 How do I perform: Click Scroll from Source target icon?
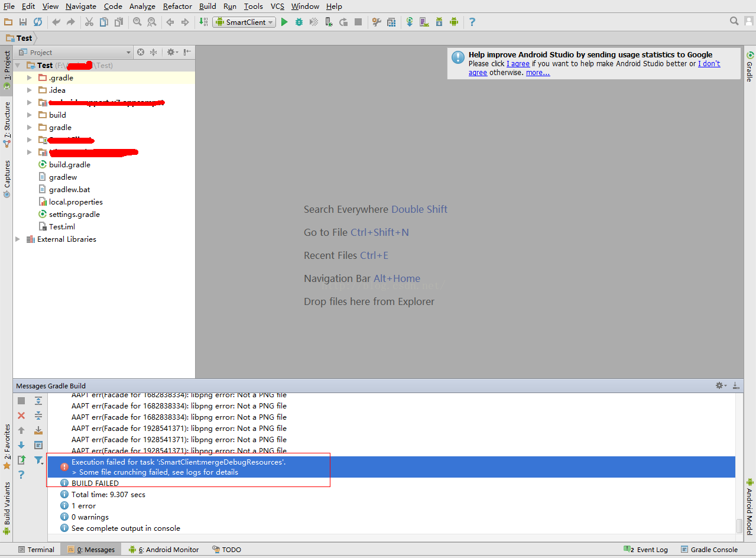(x=141, y=53)
